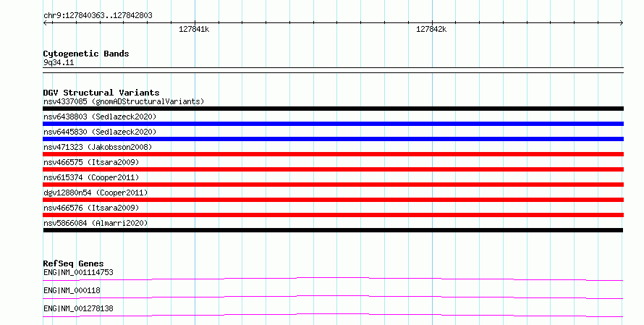Click the red nsv466576 Itsara2009 bar
The height and width of the screenshot is (325, 644).
(333, 215)
